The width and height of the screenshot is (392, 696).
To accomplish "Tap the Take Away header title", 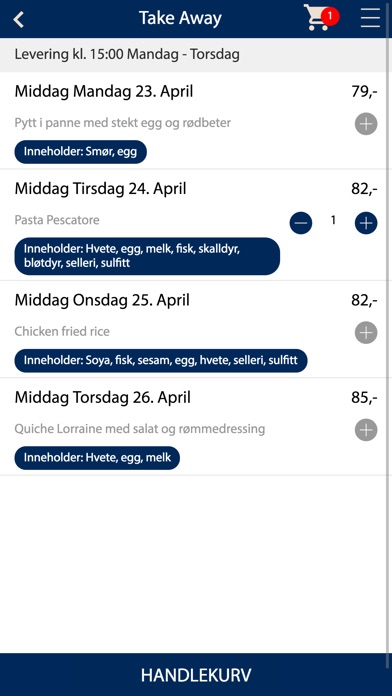I will (x=180, y=19).
